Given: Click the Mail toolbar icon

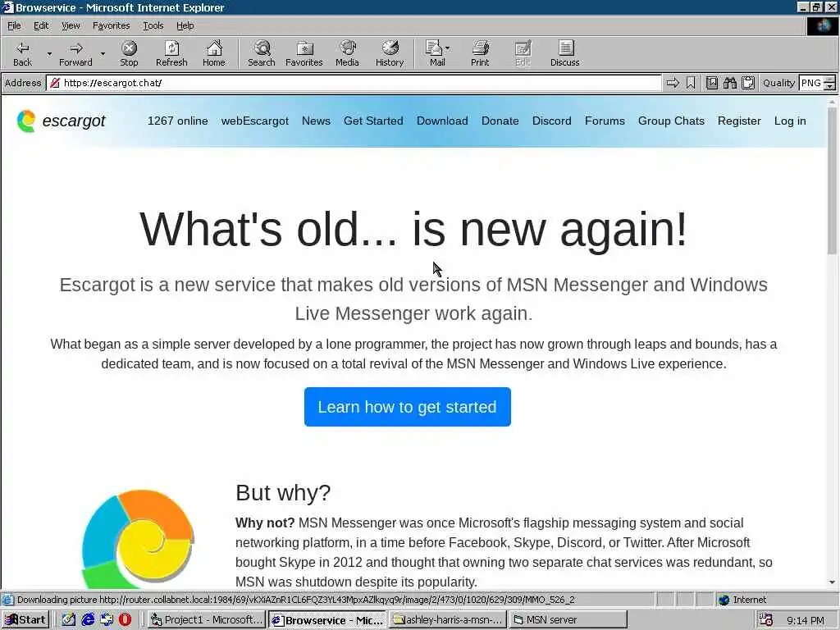Looking at the screenshot, I should click(x=435, y=53).
